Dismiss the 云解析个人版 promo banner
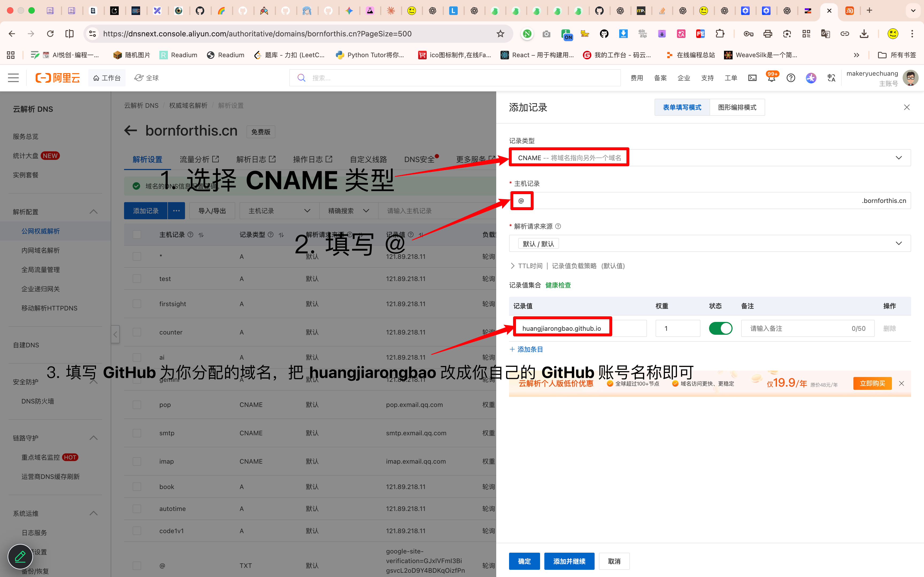 [902, 383]
